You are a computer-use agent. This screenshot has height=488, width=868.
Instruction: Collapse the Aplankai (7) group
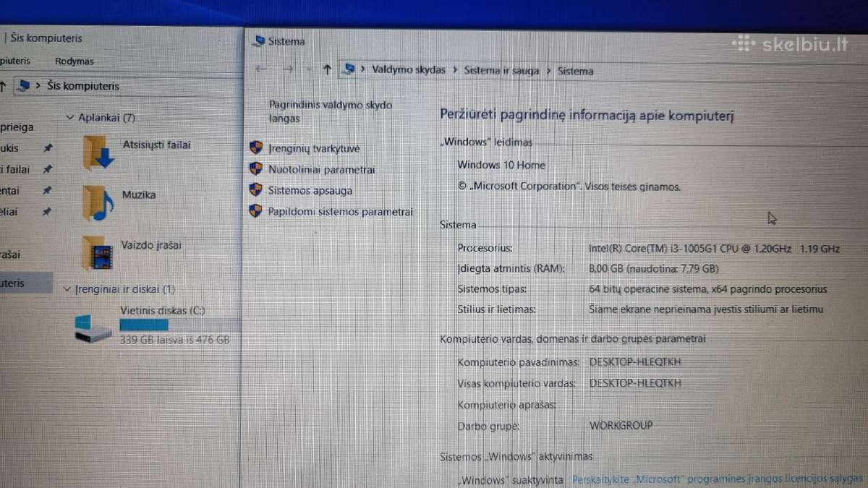pyautogui.click(x=70, y=117)
